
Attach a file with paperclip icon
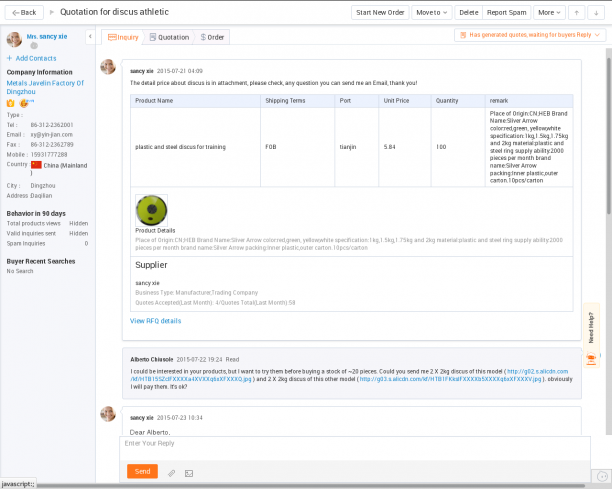pos(171,473)
